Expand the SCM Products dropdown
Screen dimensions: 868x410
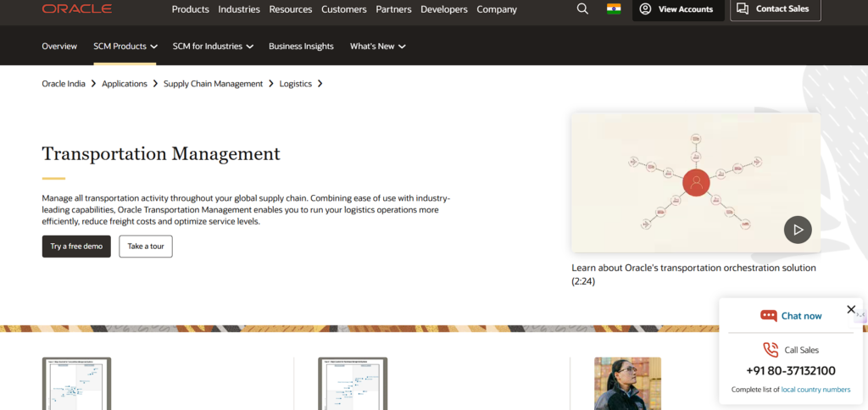click(x=125, y=47)
